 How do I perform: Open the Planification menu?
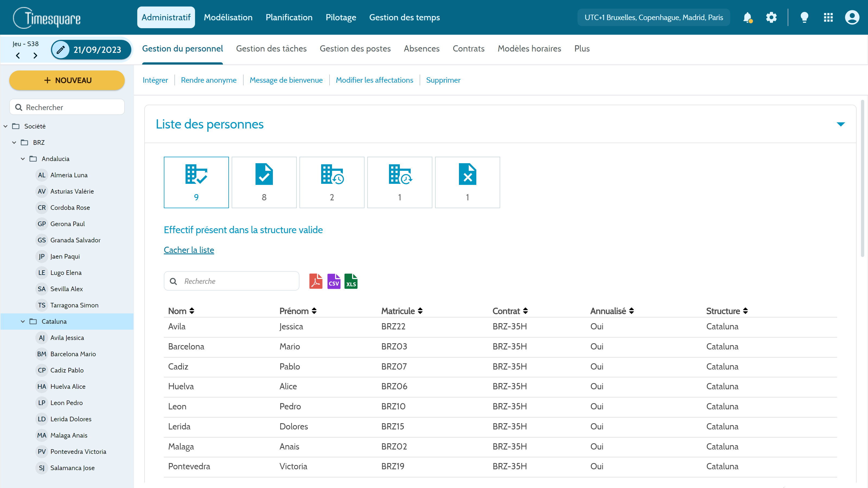click(x=289, y=18)
